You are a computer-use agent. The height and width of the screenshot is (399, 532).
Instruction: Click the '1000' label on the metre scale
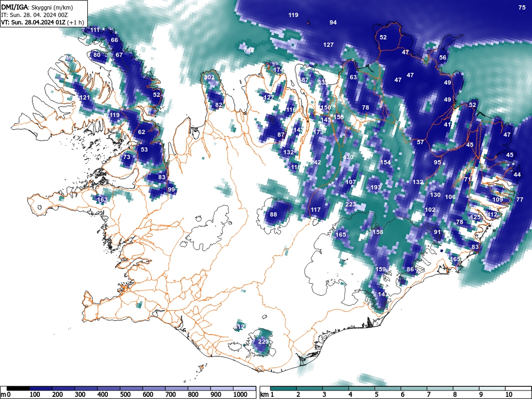240,395
